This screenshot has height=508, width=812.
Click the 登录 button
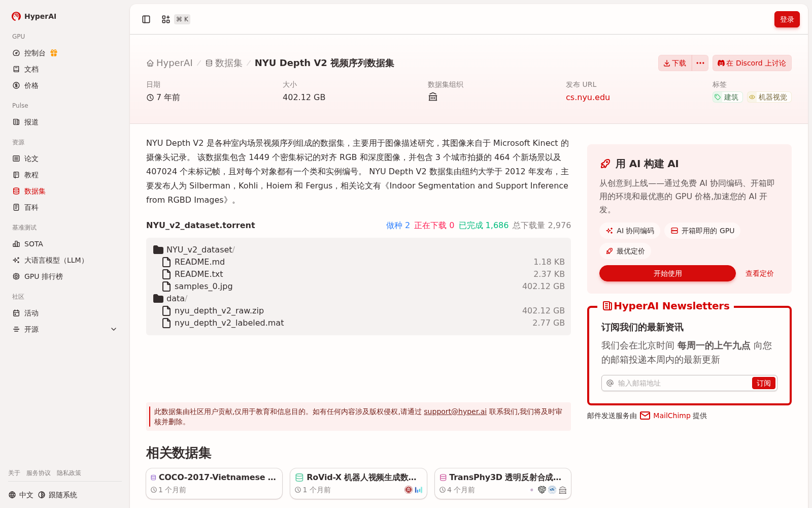click(x=787, y=19)
